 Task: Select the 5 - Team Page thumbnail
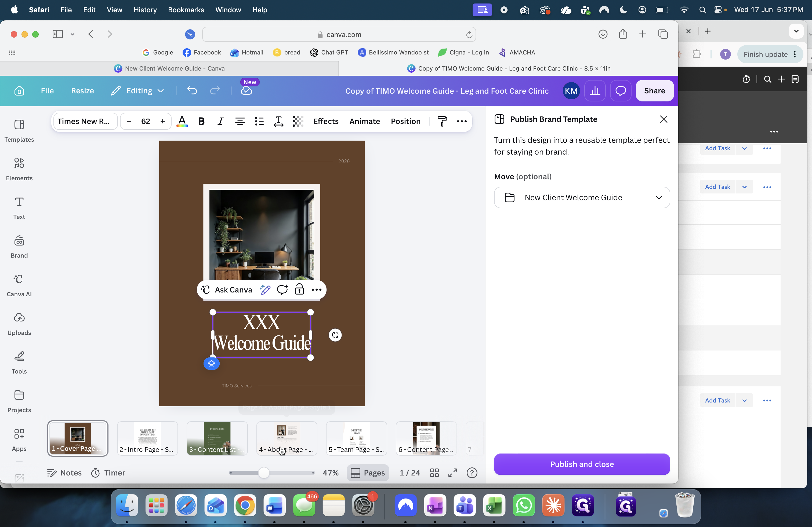point(357,438)
